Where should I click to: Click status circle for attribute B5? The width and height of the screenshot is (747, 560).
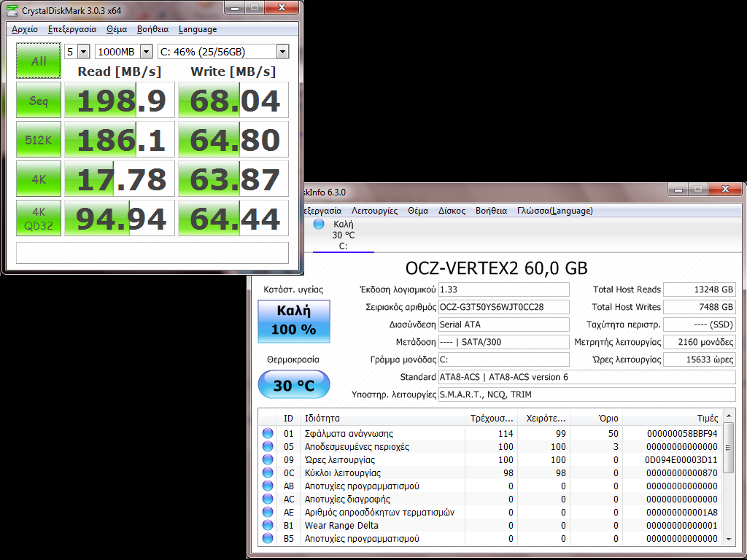point(268,538)
